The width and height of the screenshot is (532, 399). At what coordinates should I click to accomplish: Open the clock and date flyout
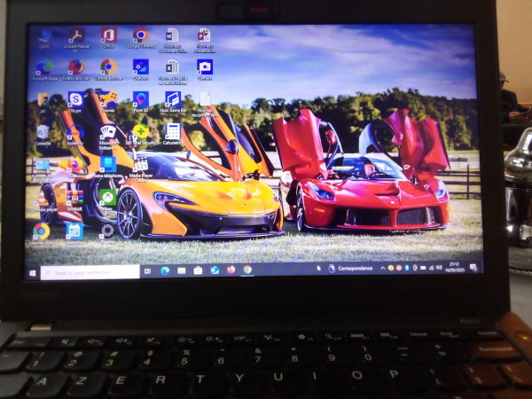pyautogui.click(x=458, y=267)
